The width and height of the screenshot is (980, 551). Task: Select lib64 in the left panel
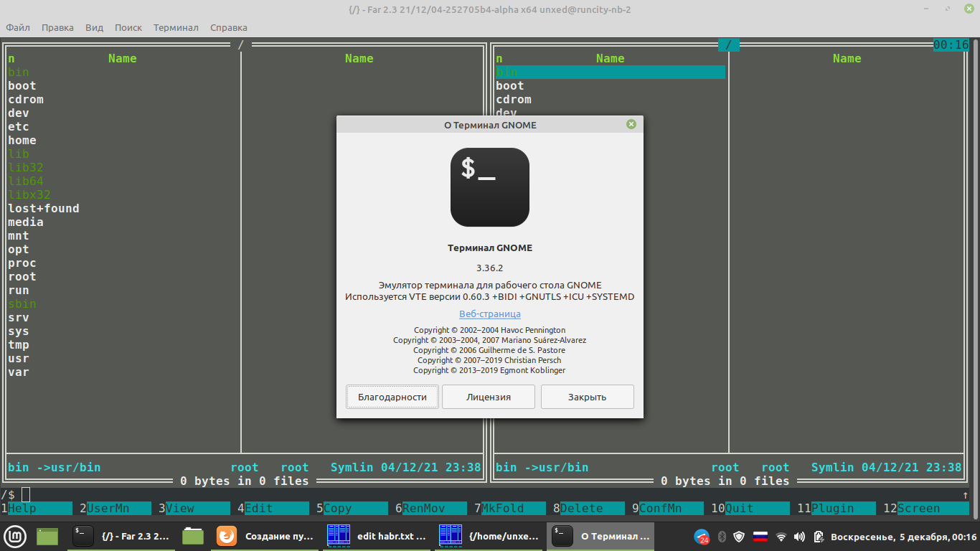point(26,181)
